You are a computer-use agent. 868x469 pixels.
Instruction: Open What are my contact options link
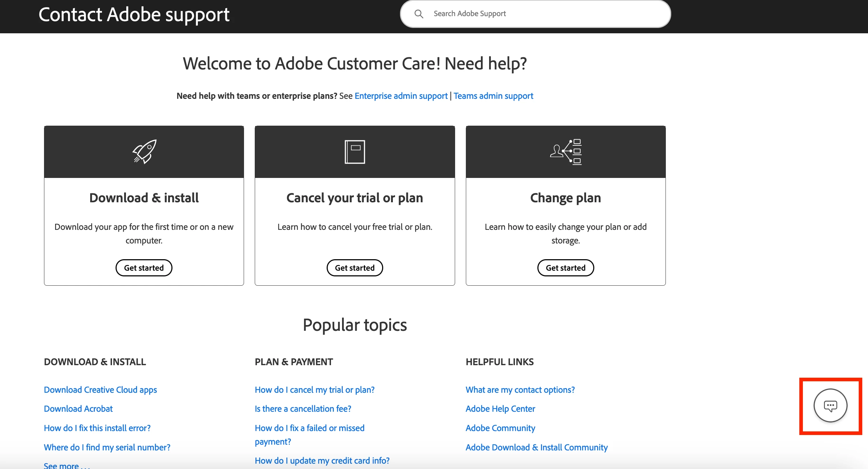520,390
